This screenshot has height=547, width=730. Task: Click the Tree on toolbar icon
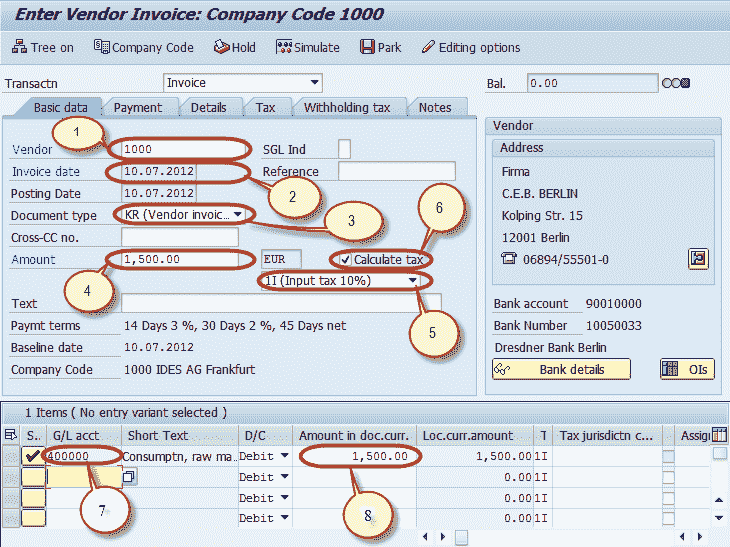(x=19, y=47)
